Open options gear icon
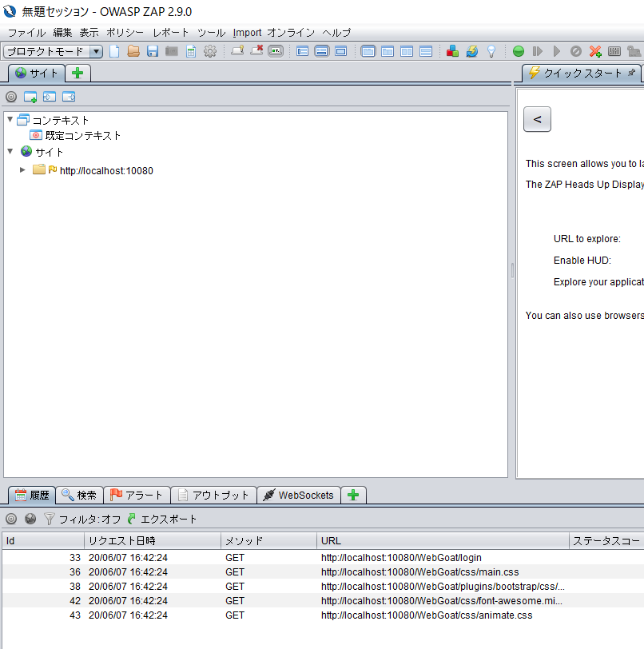The image size is (644, 649). click(x=210, y=51)
